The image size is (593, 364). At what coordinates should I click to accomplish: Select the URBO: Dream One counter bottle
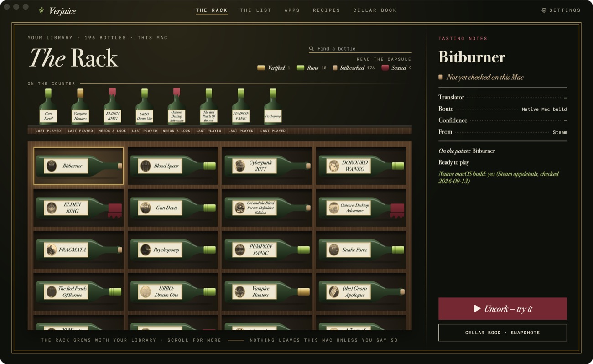pyautogui.click(x=145, y=106)
